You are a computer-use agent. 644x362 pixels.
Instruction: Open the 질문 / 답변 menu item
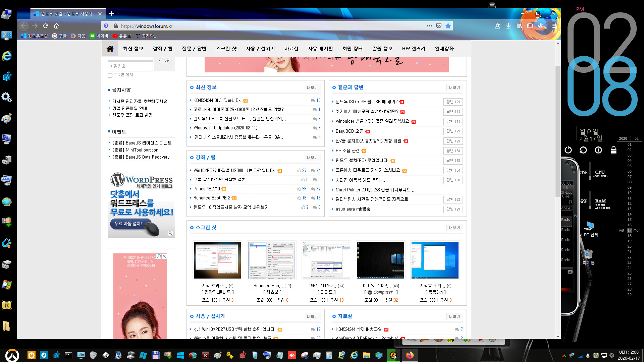(x=194, y=49)
